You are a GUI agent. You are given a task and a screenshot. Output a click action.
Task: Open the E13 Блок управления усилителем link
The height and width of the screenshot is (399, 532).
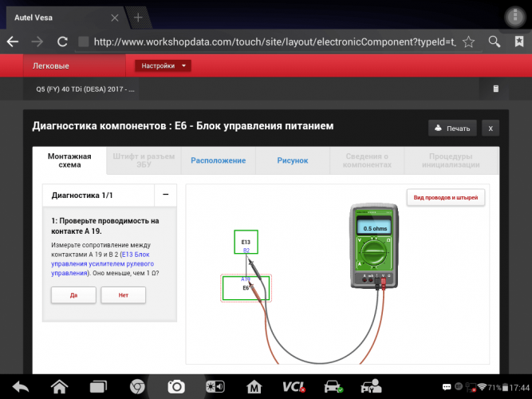click(102, 264)
